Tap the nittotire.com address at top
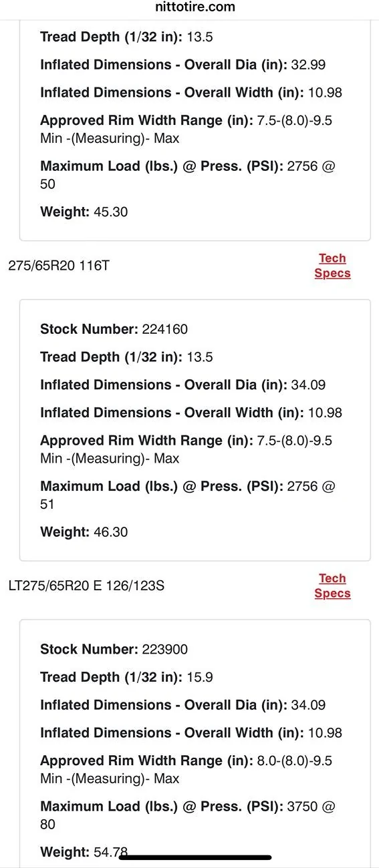Image resolution: width=379 pixels, height=868 pixels. point(189,7)
